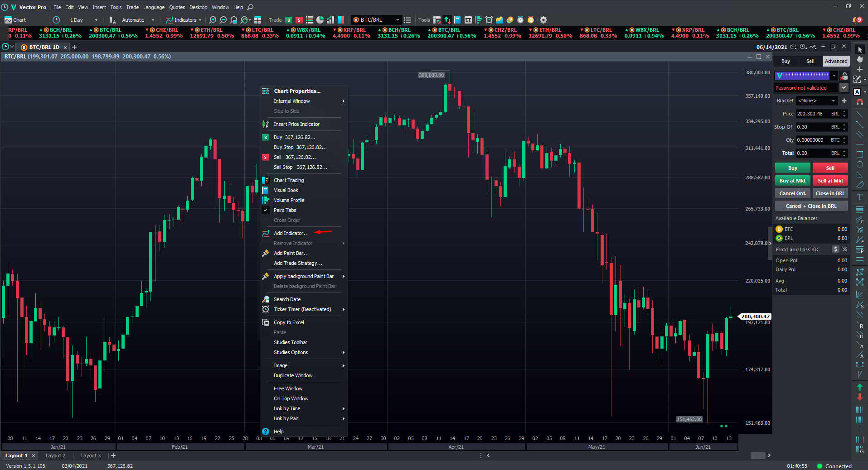Click the zoom out magnifier icon

(x=223, y=20)
